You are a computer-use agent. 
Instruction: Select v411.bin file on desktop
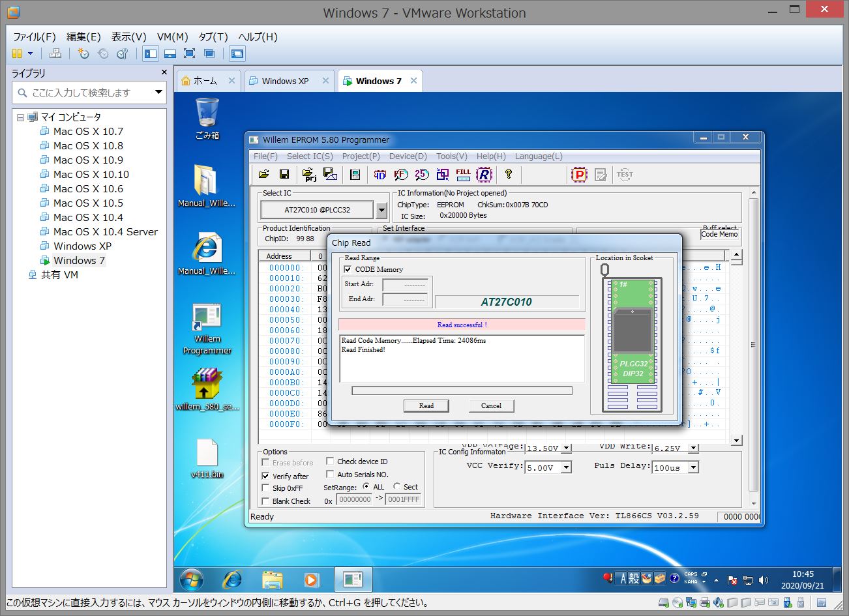(207, 458)
